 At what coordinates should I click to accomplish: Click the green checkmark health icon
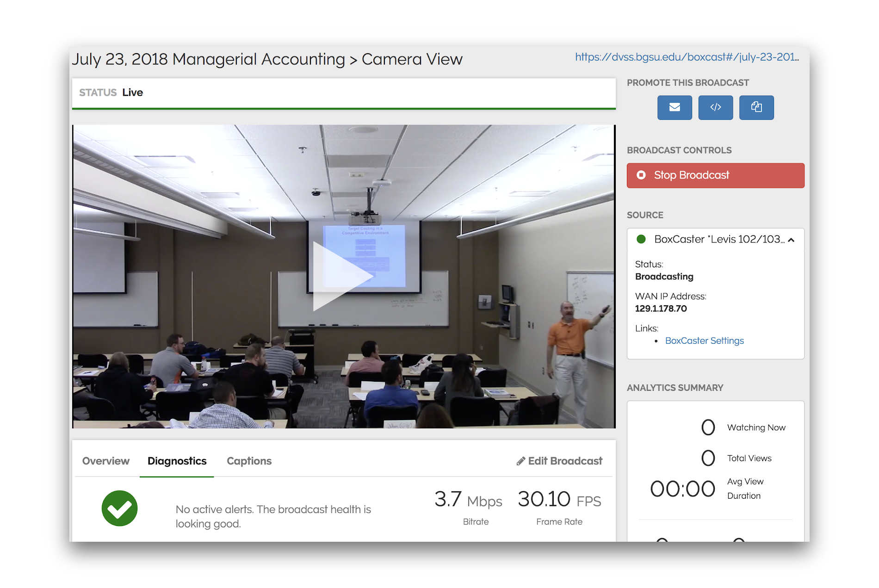(x=119, y=508)
